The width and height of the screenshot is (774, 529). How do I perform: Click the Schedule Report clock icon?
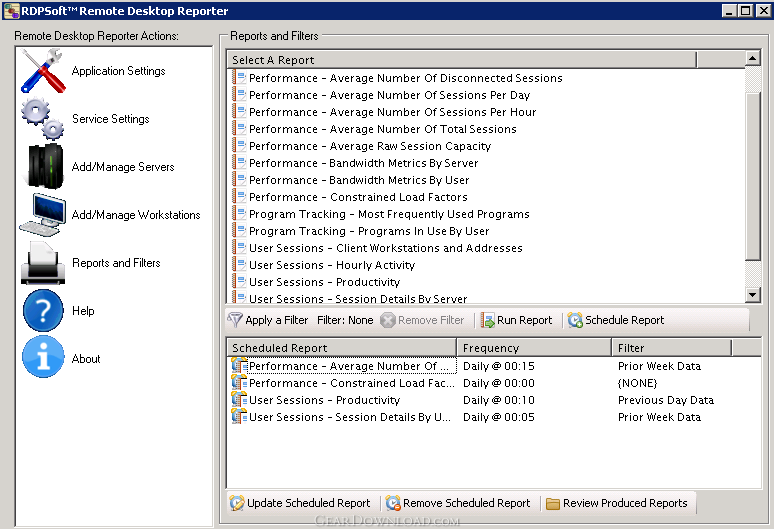575,320
